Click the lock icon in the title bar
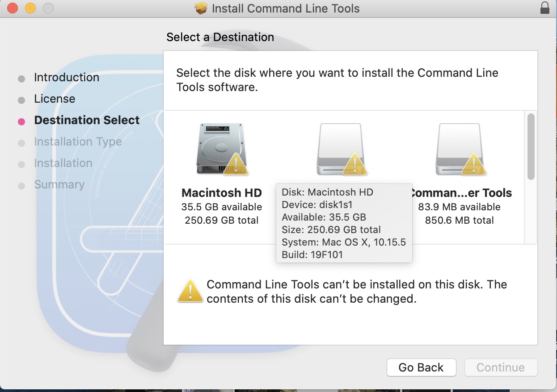This screenshot has height=392, width=557. point(544,8)
